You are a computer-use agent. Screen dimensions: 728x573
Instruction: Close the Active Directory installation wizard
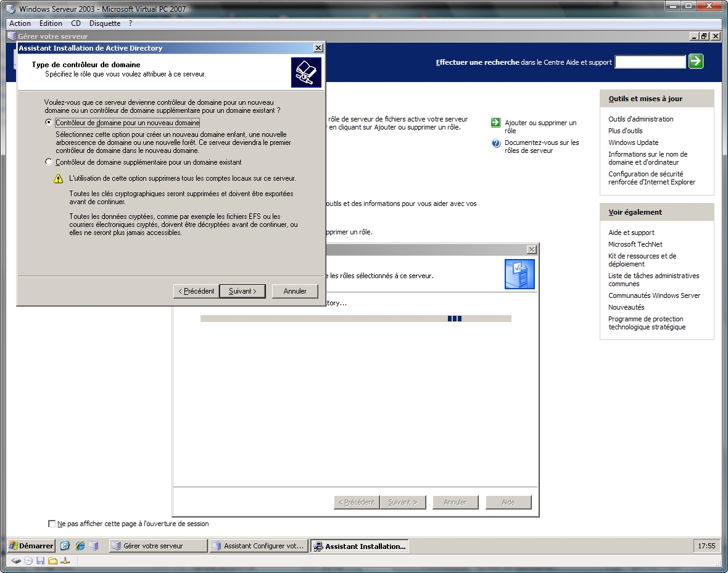coord(318,48)
